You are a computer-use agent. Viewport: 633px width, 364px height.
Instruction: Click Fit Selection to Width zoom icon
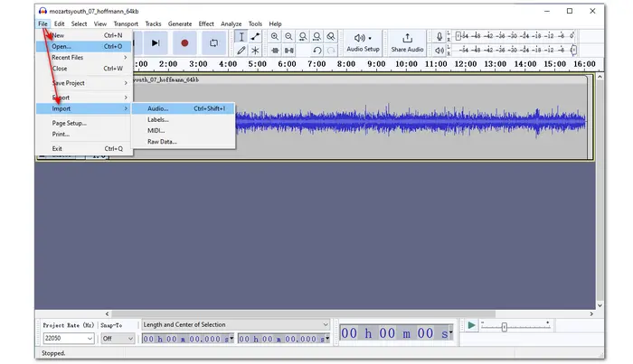[303, 37]
